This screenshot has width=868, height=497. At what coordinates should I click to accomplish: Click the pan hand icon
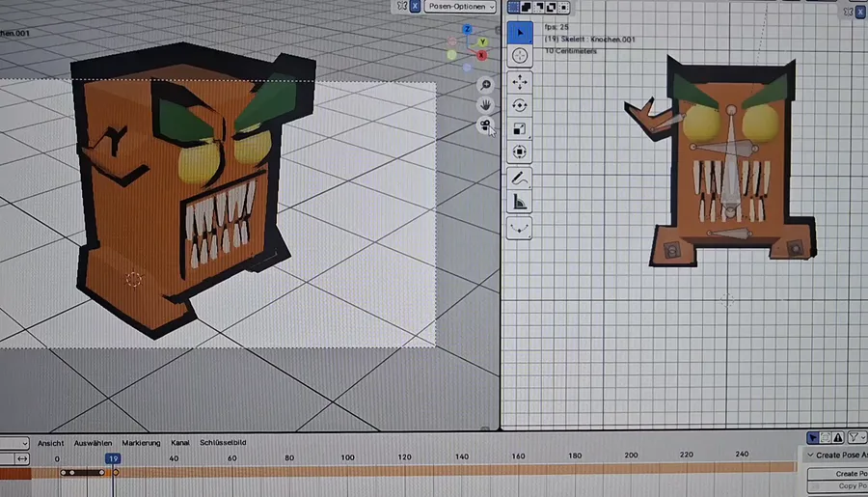[485, 105]
